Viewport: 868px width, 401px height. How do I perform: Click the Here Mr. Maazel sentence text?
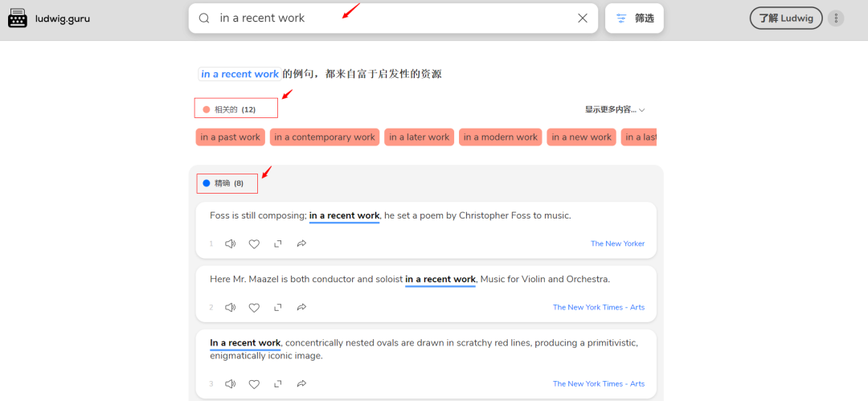coord(410,279)
